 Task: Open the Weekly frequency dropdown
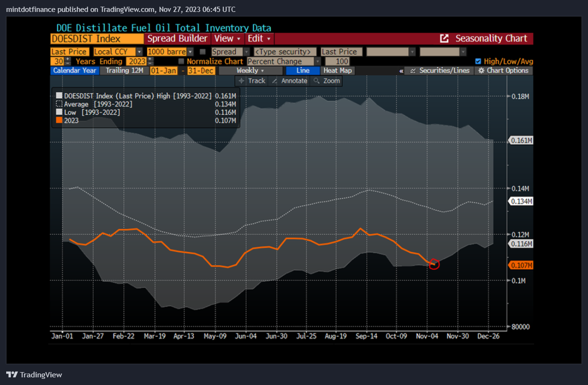(251, 70)
